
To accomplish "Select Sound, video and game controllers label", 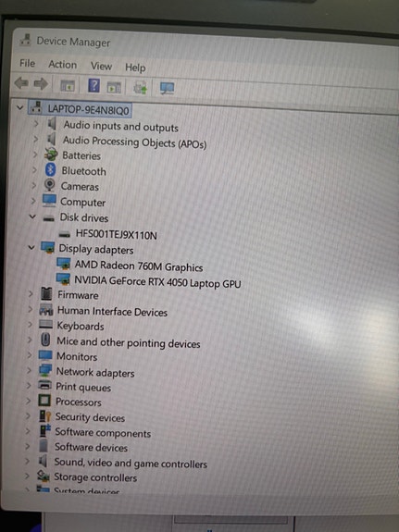I will pos(131,463).
